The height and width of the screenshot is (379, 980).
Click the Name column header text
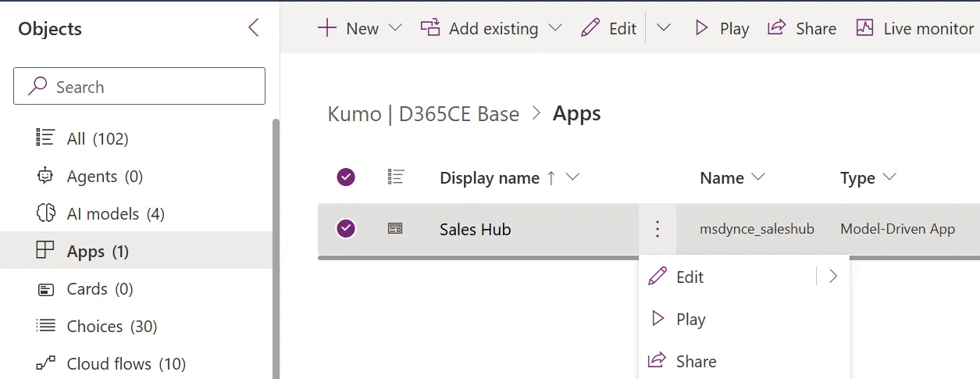tap(722, 177)
